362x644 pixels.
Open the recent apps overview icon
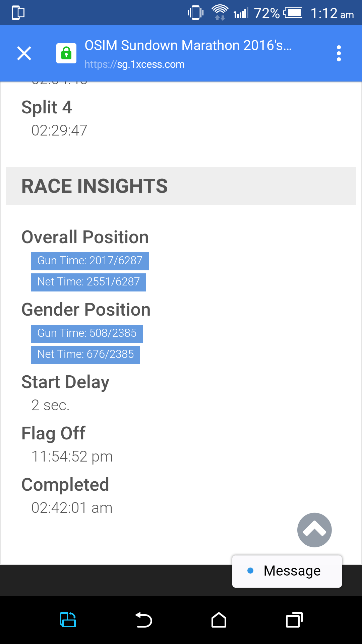pyautogui.click(x=294, y=620)
